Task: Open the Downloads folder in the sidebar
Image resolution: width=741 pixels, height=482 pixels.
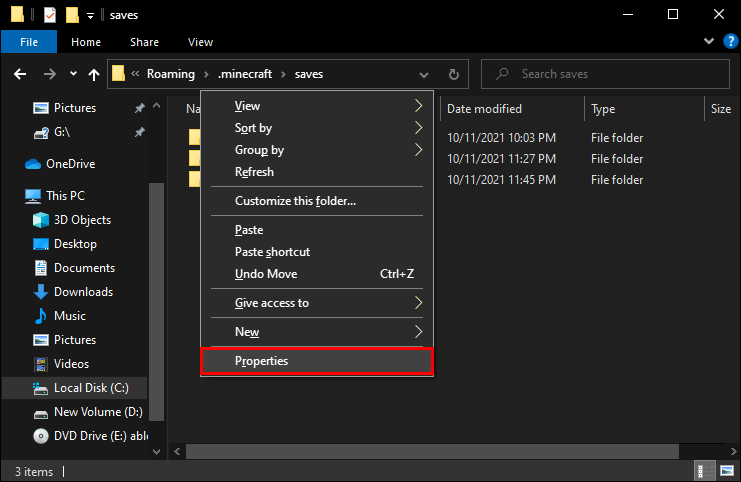Action: tap(82, 292)
